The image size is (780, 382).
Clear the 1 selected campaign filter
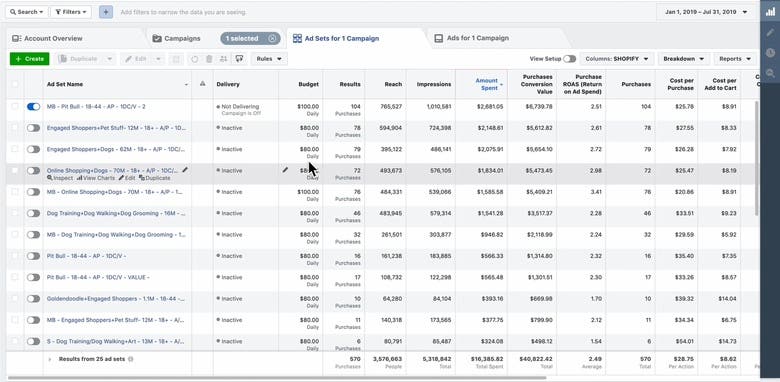(272, 38)
